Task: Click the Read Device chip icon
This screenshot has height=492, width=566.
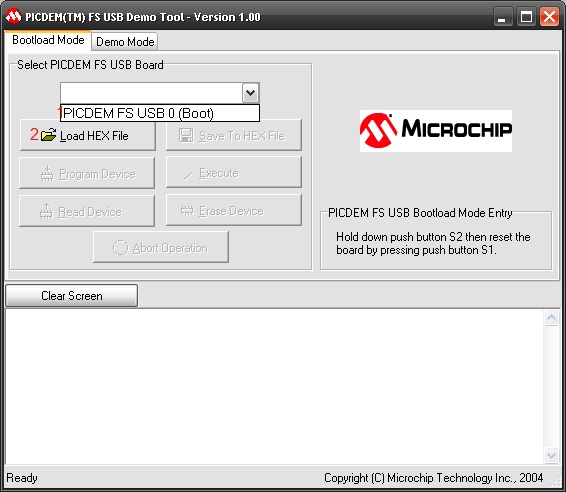Action: 46,212
